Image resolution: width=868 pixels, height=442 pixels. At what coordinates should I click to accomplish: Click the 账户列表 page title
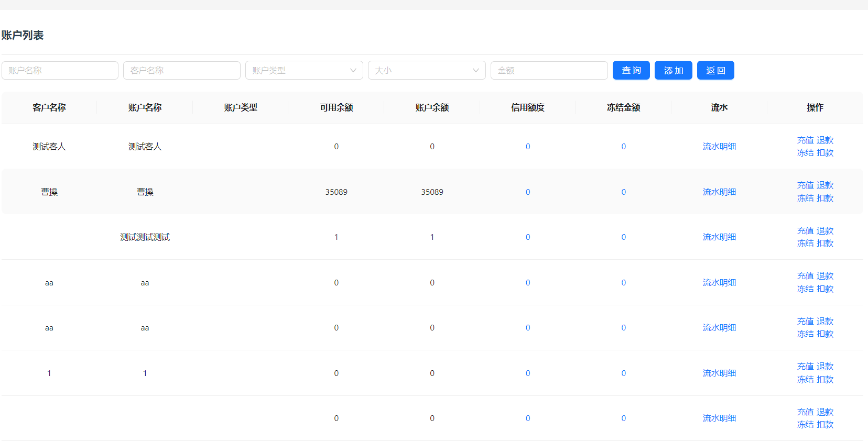(23, 35)
